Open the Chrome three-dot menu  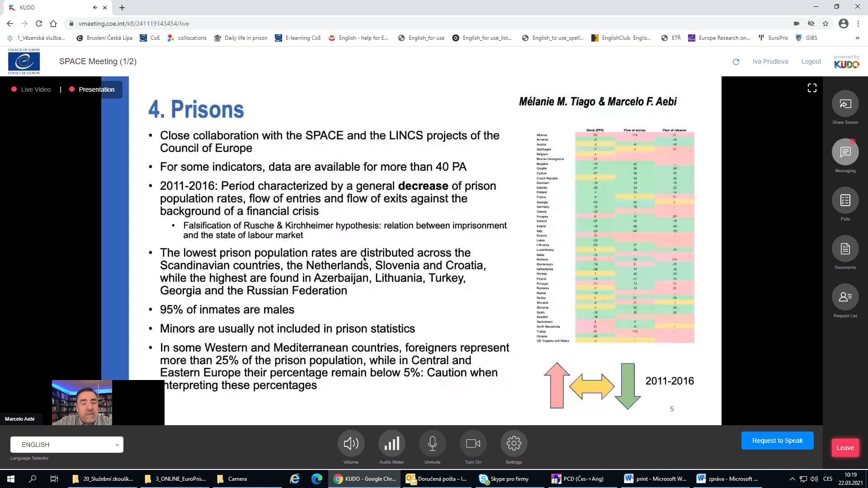tap(858, 23)
